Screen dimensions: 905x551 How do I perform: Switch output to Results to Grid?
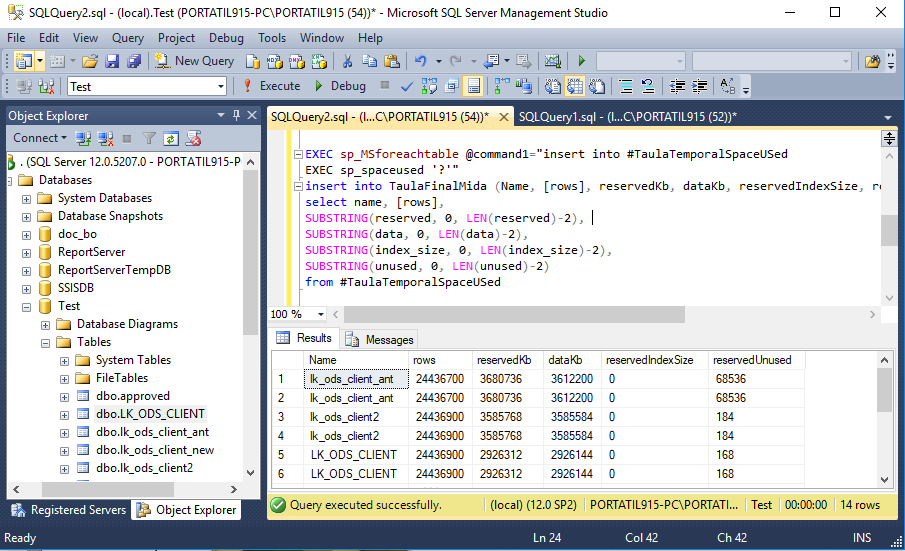coord(575,87)
